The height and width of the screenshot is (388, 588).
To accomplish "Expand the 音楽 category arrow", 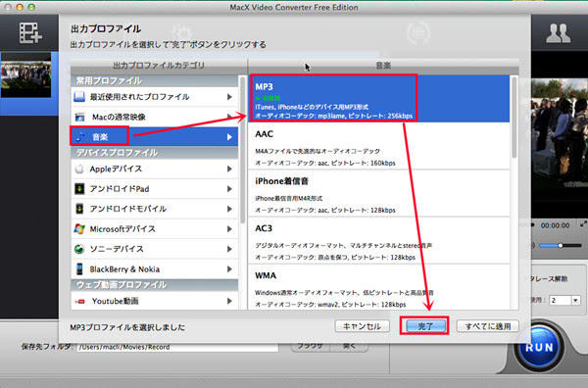I will coord(229,137).
